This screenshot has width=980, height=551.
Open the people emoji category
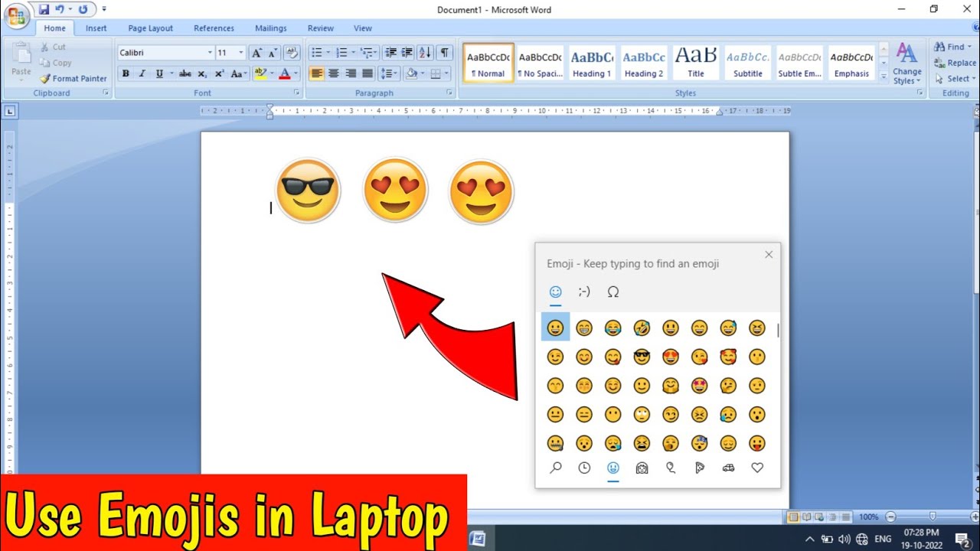[x=642, y=468]
